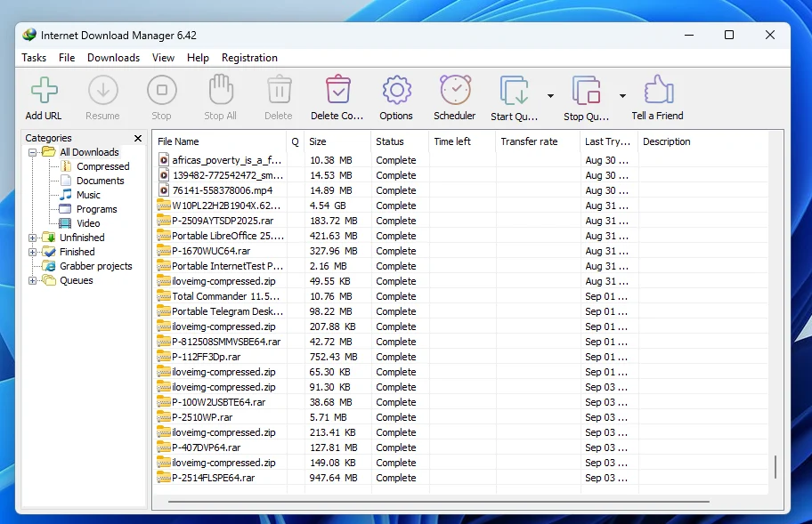Click the archive icon of W10PL22H2B1904X file
This screenshot has height=524, width=812.
[164, 206]
